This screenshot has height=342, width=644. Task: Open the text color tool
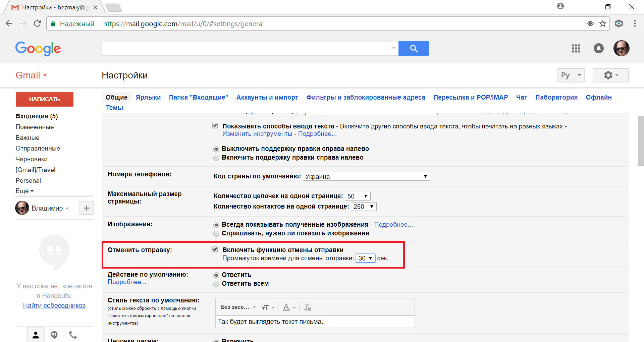[289, 307]
